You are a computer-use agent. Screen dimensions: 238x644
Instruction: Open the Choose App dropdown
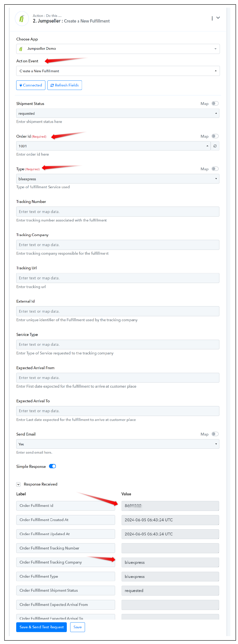point(118,49)
